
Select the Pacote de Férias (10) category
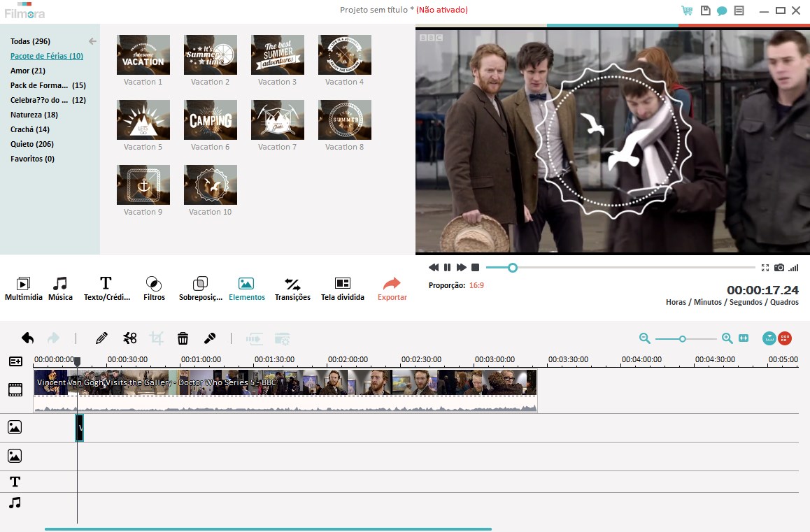(47, 56)
